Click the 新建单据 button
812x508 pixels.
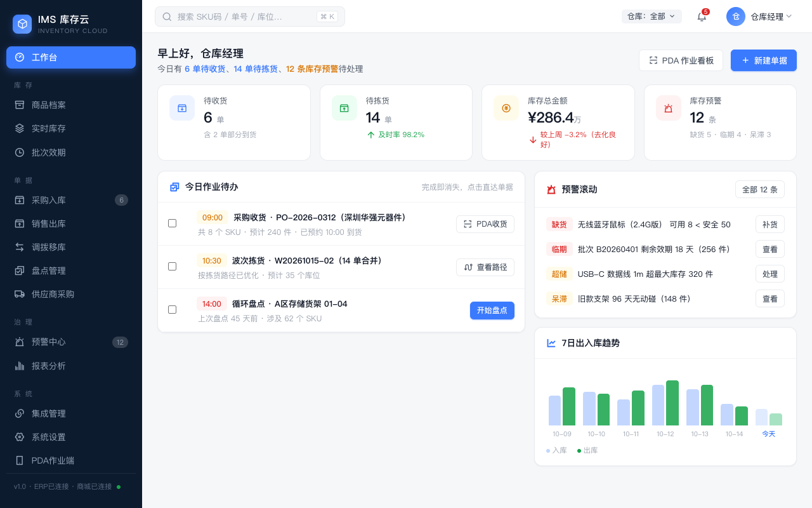(764, 60)
